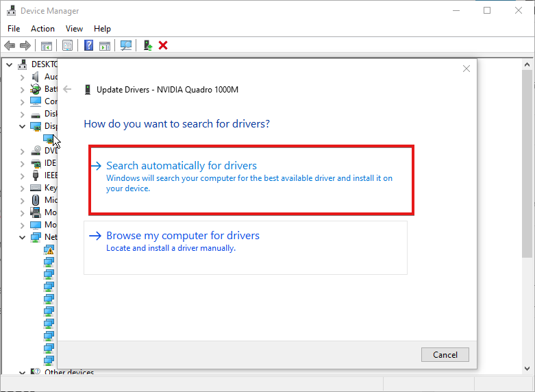Image resolution: width=535 pixels, height=392 pixels.
Task: Toggle the Show/Hide Action Pane icon
Action: tap(105, 45)
